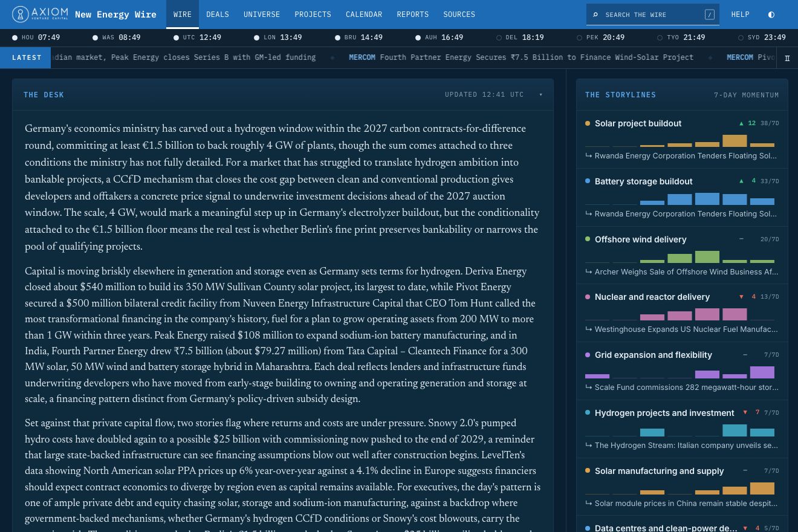Viewport: 798px width, 532px height.
Task: Pause the latest news ticker
Action: (x=787, y=58)
